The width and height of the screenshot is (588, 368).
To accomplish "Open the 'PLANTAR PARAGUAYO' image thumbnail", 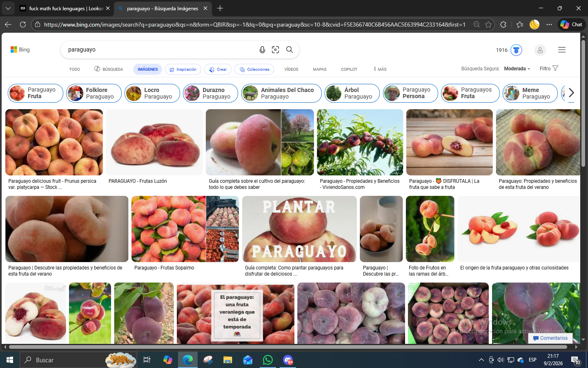I will point(299,229).
